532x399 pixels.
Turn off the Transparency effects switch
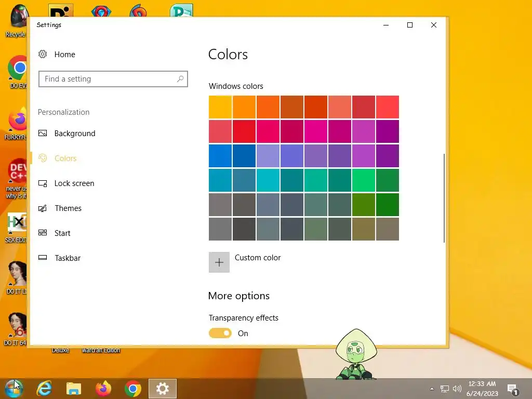220,333
